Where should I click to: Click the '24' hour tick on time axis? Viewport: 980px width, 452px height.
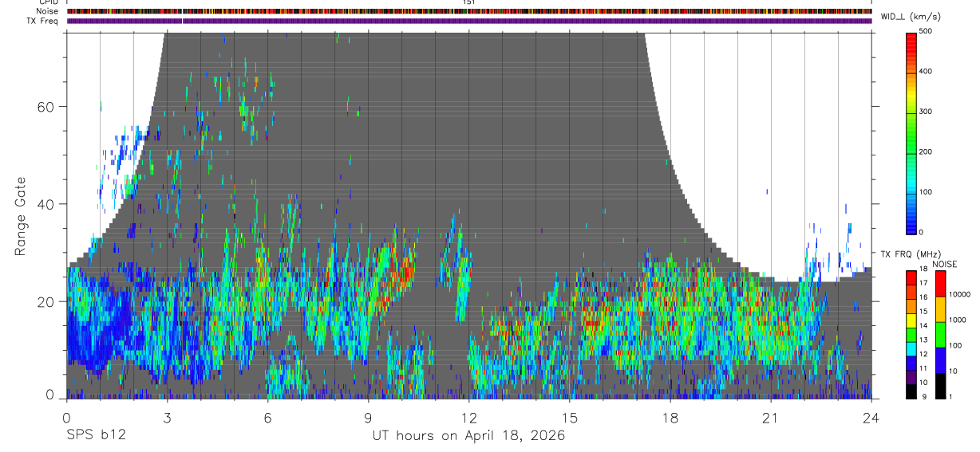(x=871, y=417)
